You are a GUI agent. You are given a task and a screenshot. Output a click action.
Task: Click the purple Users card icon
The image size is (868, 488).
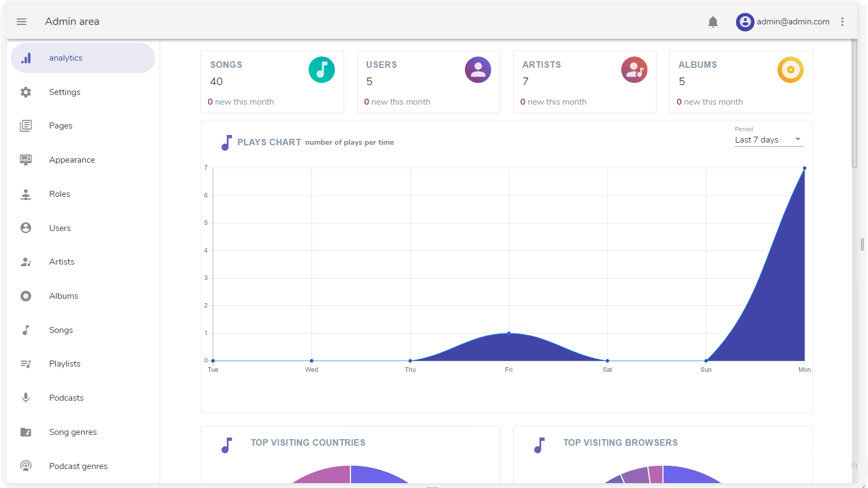478,70
